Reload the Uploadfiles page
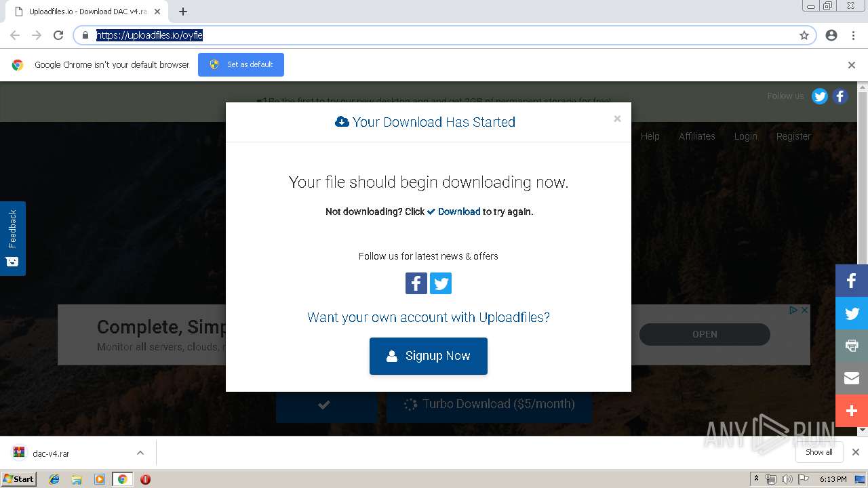The image size is (868, 488). tap(58, 35)
